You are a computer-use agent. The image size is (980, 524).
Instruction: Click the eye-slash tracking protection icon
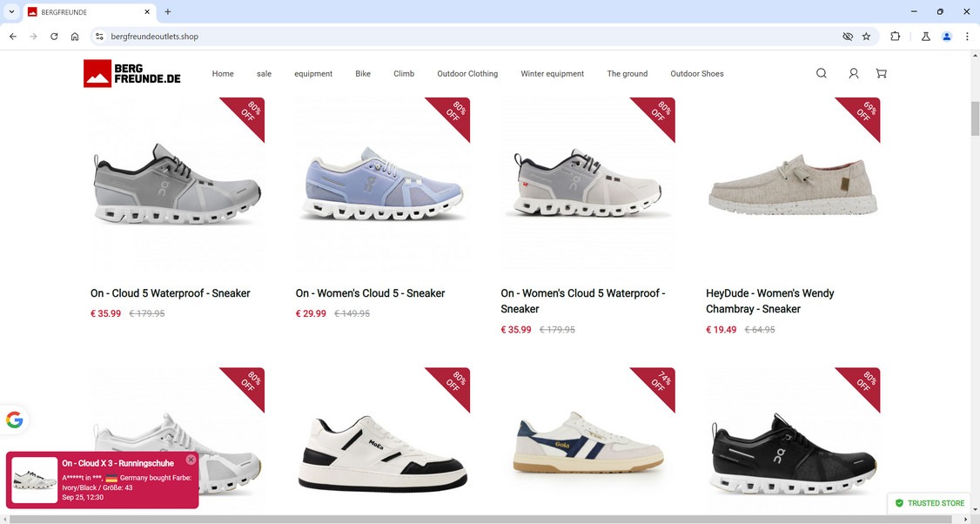[848, 37]
